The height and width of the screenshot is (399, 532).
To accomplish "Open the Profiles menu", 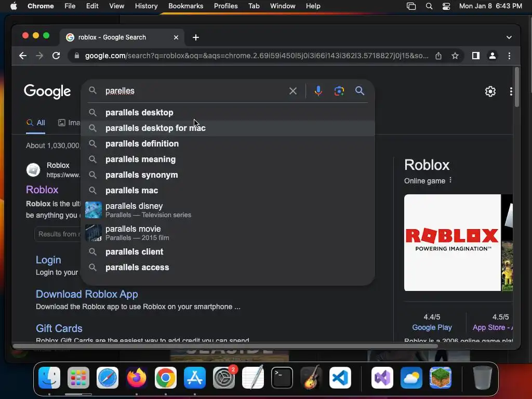I will pos(225,6).
